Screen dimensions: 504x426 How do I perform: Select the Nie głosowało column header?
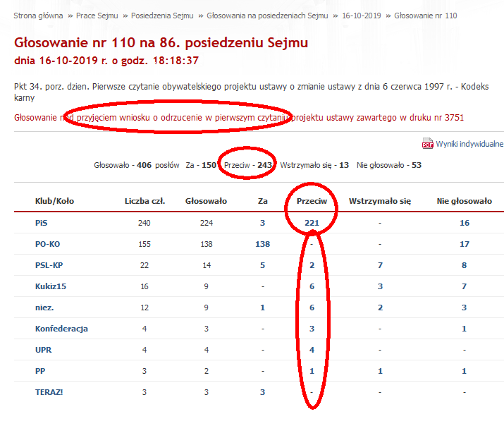[464, 201]
